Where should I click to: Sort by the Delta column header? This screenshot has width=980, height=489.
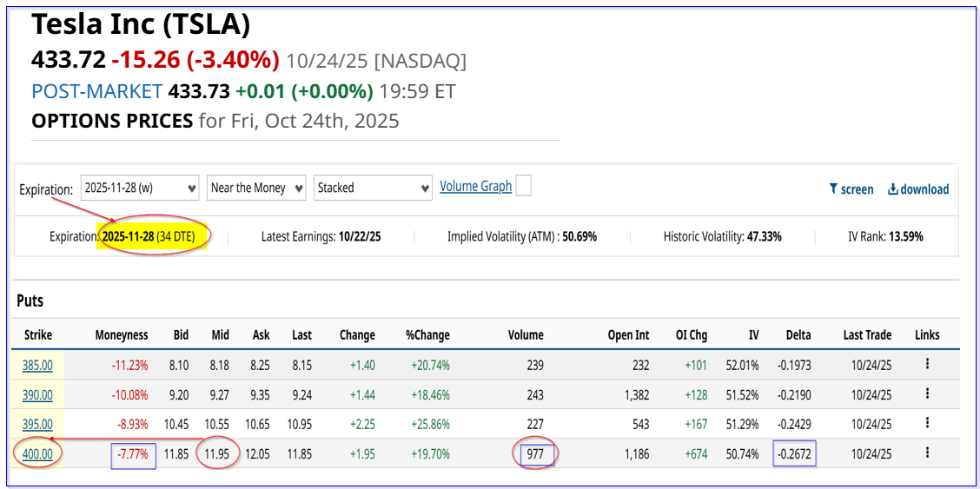[x=797, y=334]
